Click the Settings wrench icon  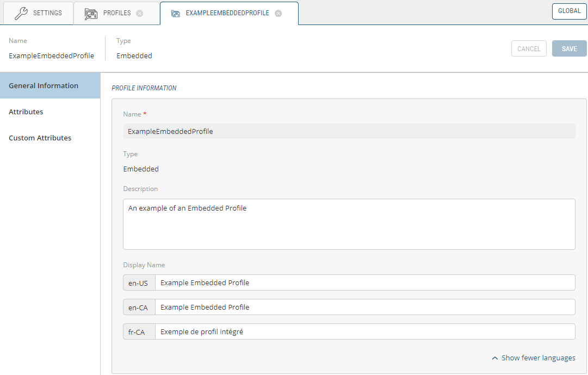point(21,14)
